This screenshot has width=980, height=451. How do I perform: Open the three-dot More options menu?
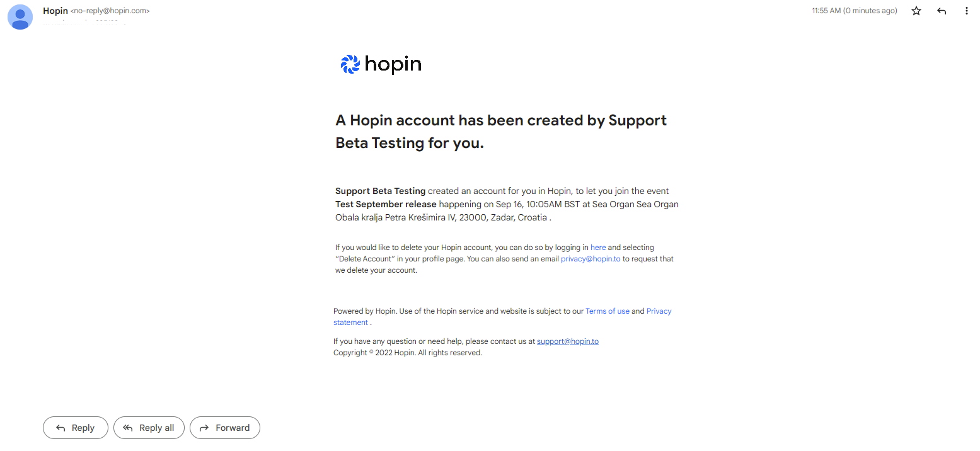(x=967, y=11)
